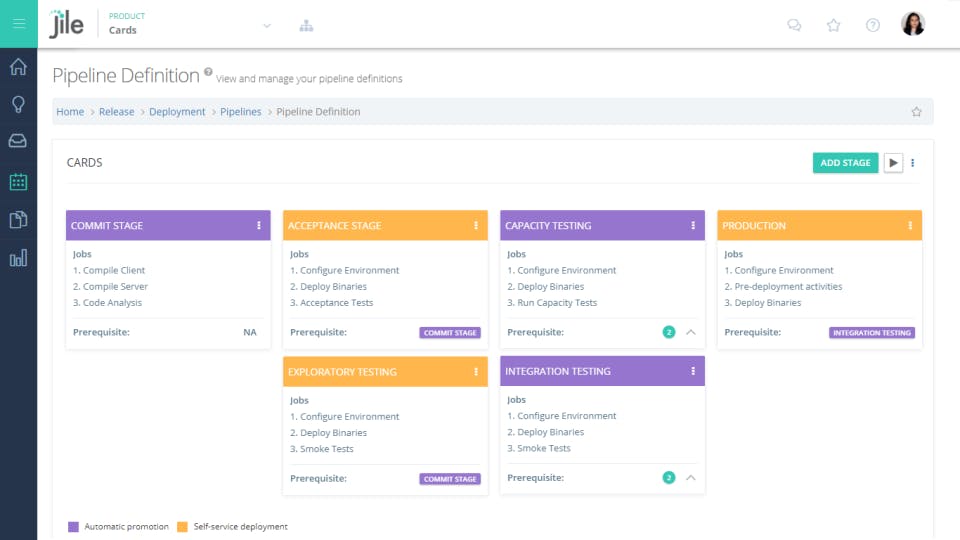The image size is (960, 540).
Task: Open the lightbulb ideas sidebar icon
Action: tap(18, 105)
